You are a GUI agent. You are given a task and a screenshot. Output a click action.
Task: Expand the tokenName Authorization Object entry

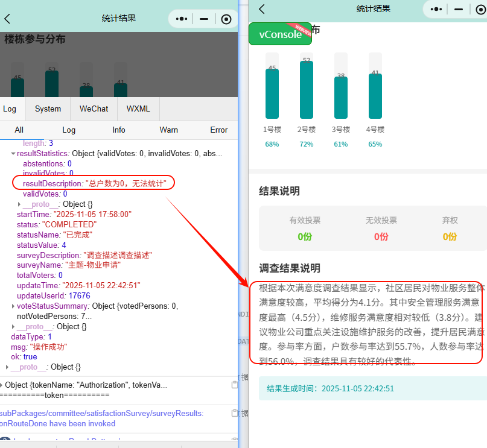[2, 385]
